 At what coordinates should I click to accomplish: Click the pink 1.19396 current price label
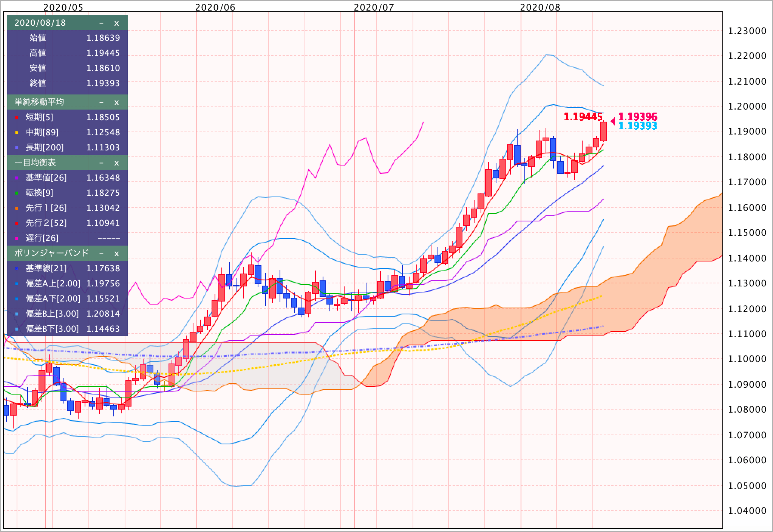637,117
